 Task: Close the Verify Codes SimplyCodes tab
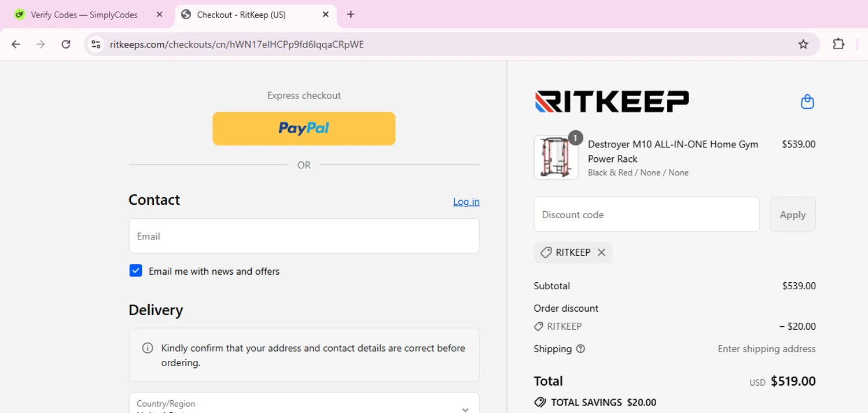pos(160,14)
